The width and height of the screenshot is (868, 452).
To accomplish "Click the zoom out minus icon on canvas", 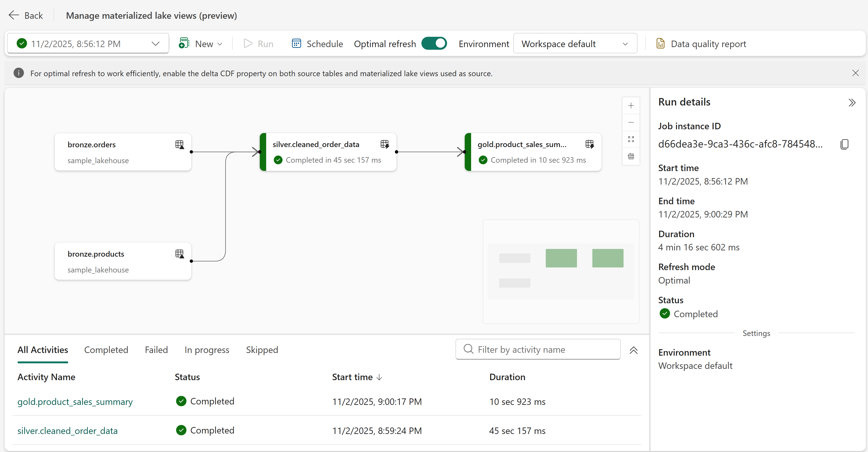I will click(631, 123).
